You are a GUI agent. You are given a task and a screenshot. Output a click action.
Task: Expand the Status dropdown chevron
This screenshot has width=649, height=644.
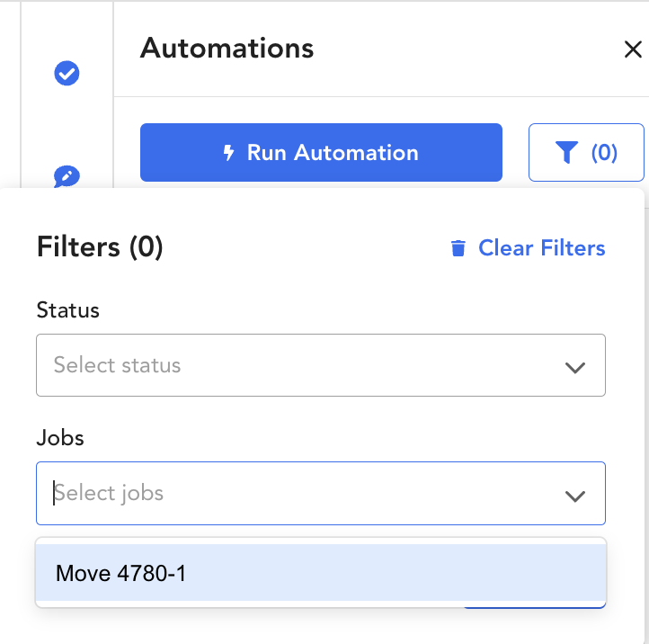pos(575,367)
